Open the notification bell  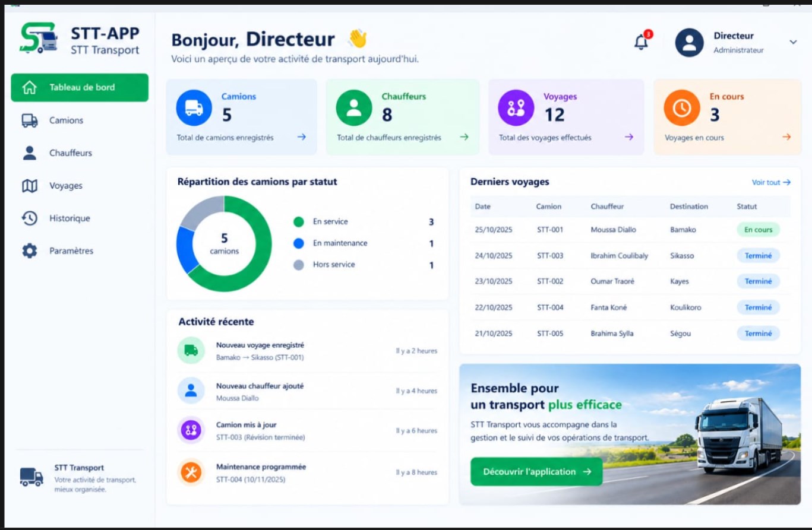click(x=641, y=42)
